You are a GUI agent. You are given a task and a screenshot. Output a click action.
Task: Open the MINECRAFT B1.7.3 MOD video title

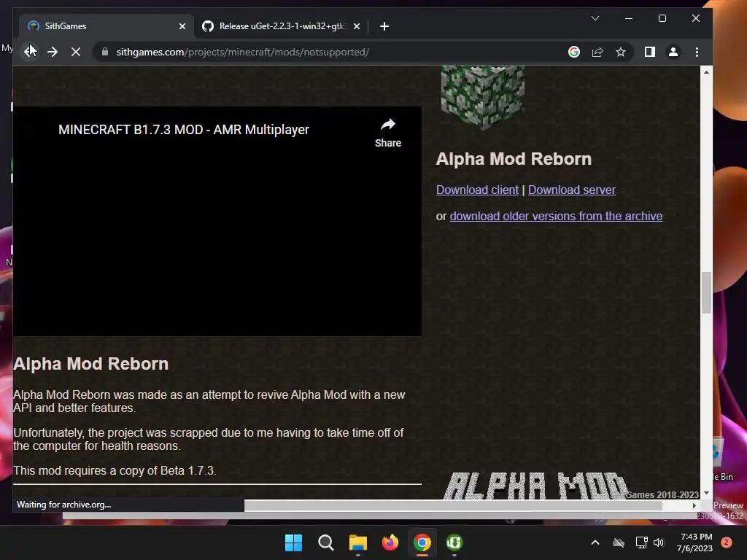[x=184, y=130]
